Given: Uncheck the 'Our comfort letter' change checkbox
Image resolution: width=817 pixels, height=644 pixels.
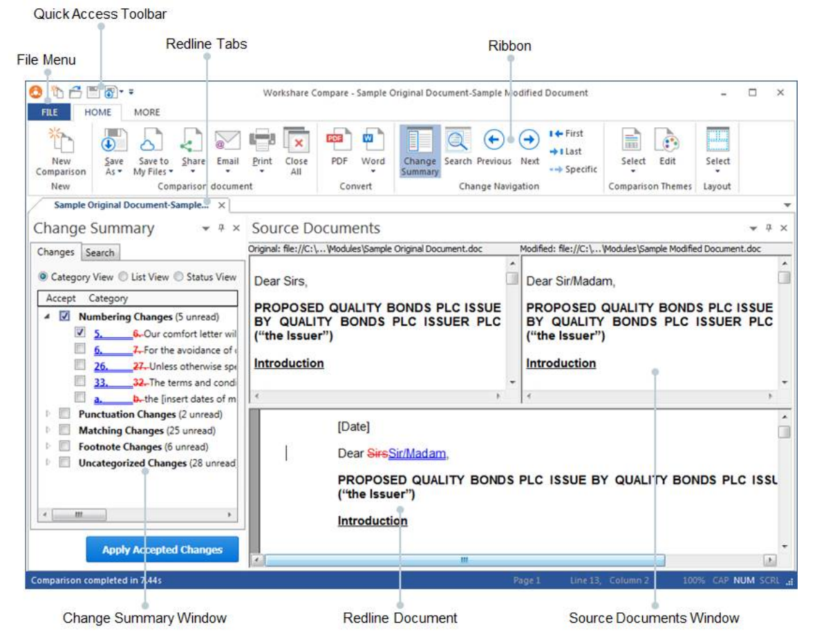Looking at the screenshot, I should click(79, 332).
